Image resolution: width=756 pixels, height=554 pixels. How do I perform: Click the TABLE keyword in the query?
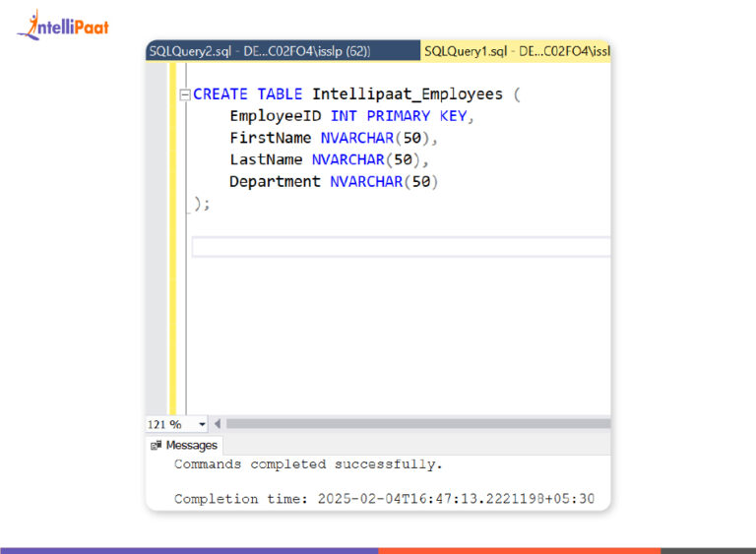pos(280,94)
